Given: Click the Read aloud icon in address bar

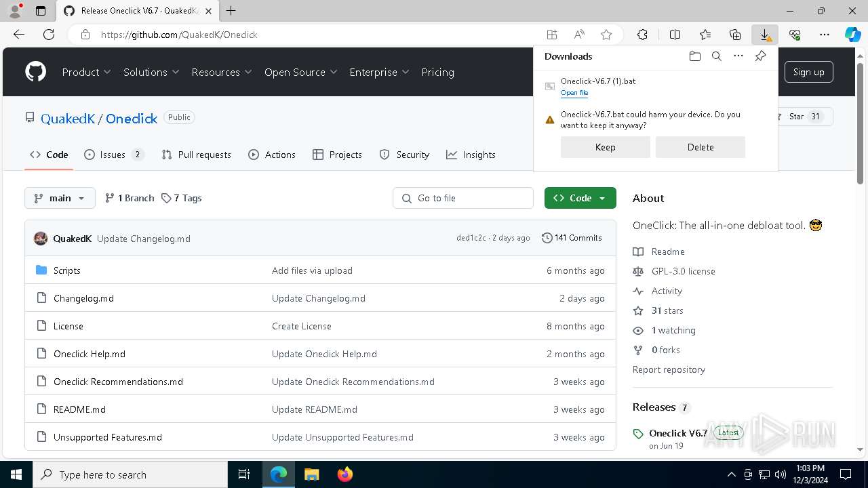Looking at the screenshot, I should pyautogui.click(x=579, y=35).
